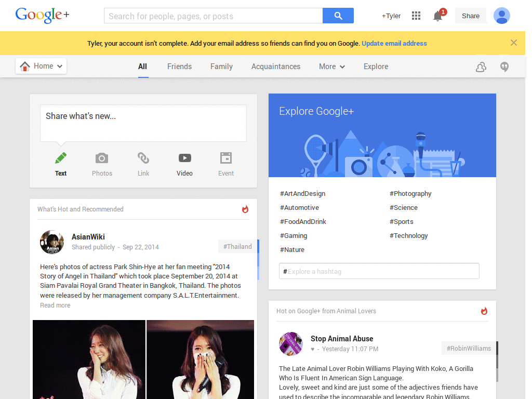The height and width of the screenshot is (399, 532).
Task: Open Stop Animal Abuse's profile picture
Action: pos(291,344)
